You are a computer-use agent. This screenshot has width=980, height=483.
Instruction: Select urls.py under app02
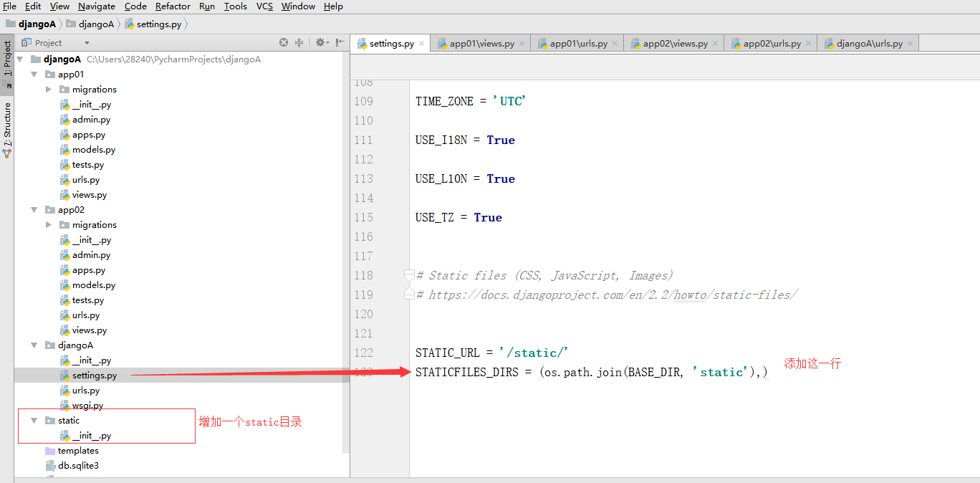(86, 315)
